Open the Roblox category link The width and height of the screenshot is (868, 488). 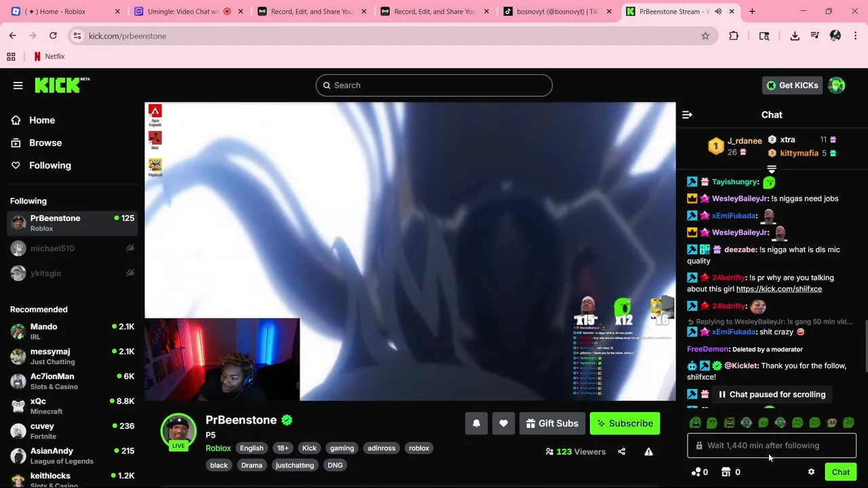pos(218,448)
